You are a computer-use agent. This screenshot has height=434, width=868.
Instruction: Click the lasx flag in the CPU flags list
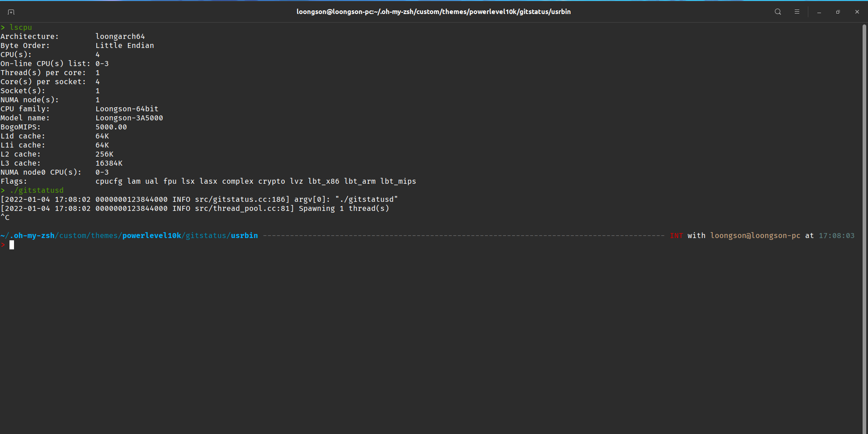(x=208, y=181)
